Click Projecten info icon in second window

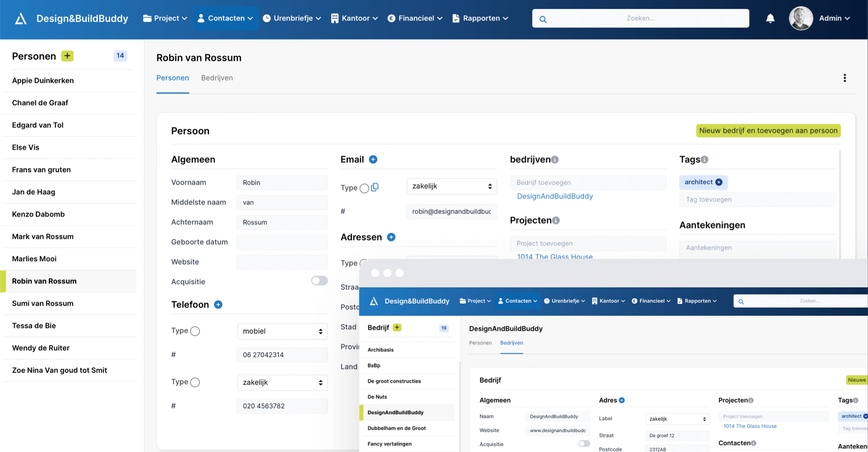751,401
